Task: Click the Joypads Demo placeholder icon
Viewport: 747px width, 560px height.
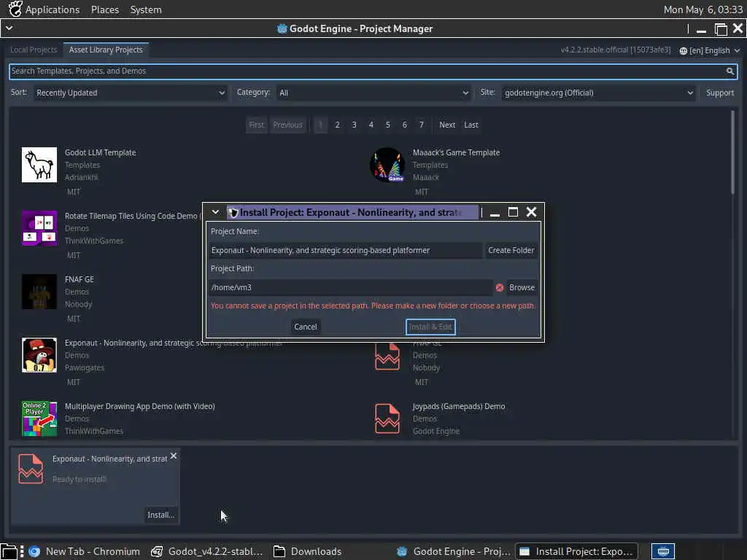Action: (x=387, y=418)
